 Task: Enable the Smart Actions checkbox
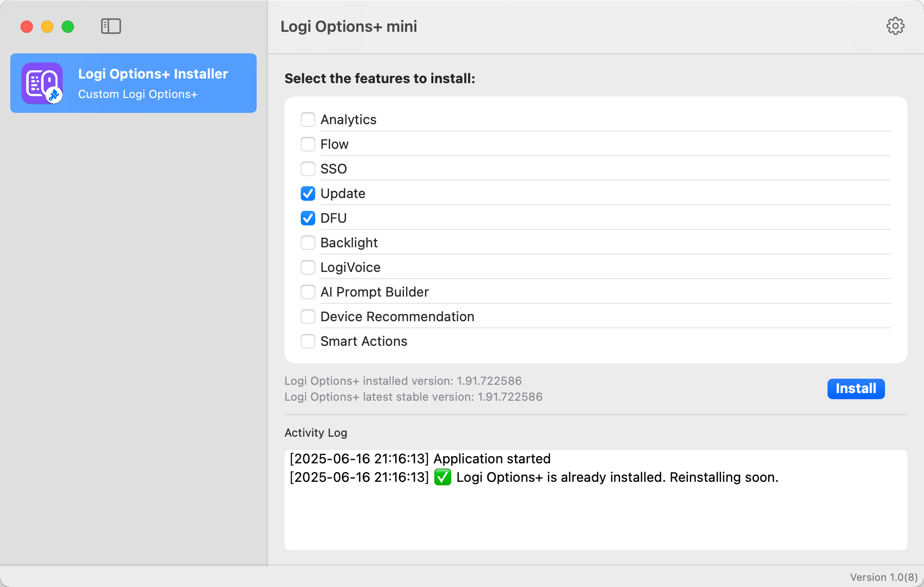click(308, 341)
